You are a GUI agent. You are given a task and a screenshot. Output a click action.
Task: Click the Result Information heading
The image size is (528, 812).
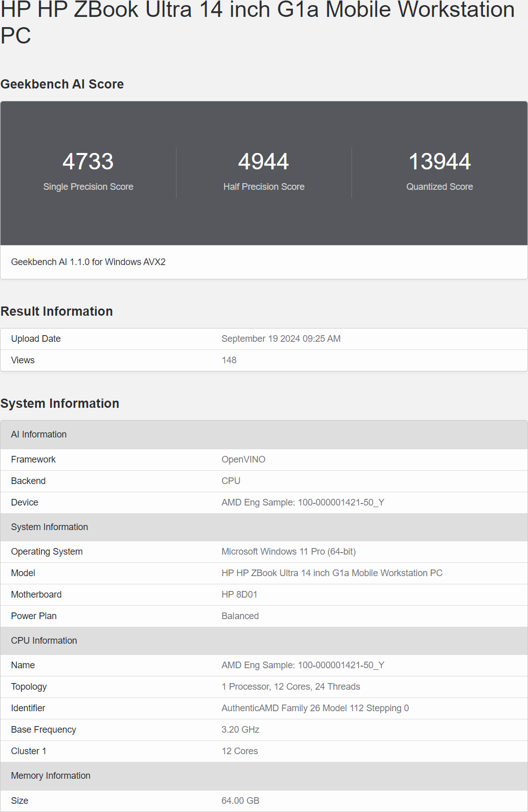(56, 311)
